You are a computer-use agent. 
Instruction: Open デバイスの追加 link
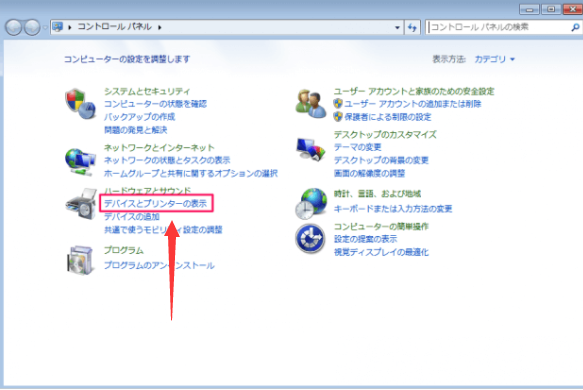(132, 216)
